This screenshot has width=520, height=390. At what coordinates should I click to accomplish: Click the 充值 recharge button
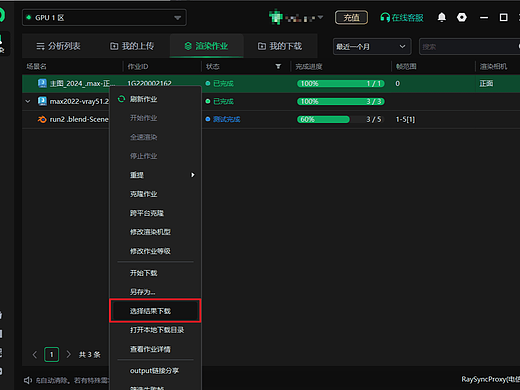(x=351, y=17)
